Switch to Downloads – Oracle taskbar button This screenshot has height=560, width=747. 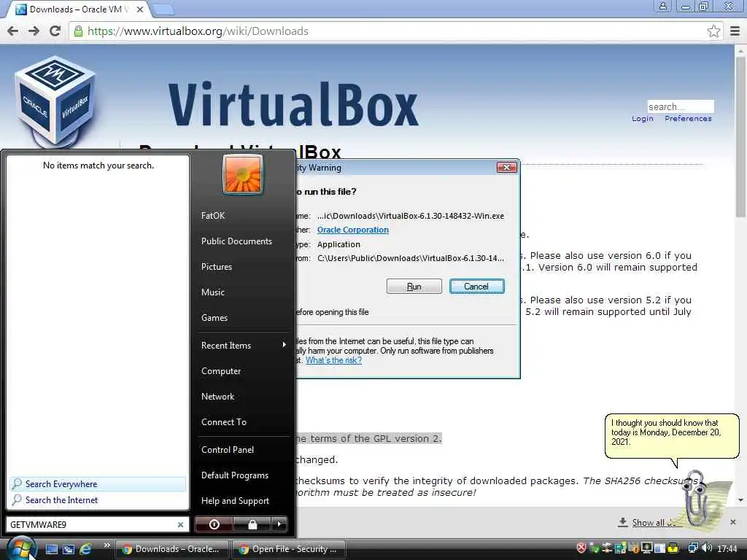[x=171, y=549]
